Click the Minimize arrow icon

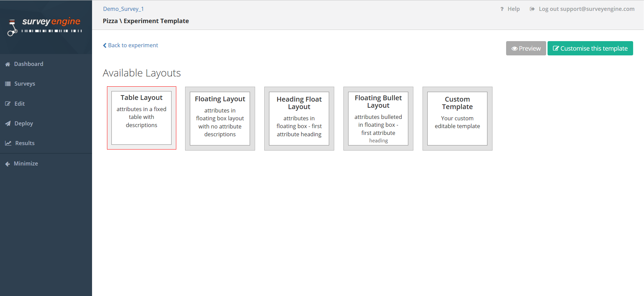7,164
